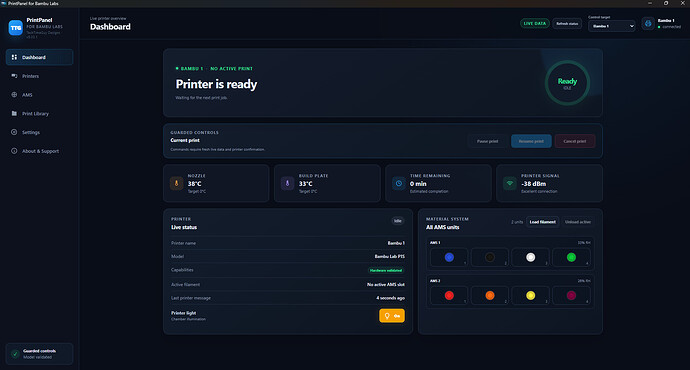Toggle the Printer light switch
Image resolution: width=690 pixels, height=370 pixels.
coord(392,316)
